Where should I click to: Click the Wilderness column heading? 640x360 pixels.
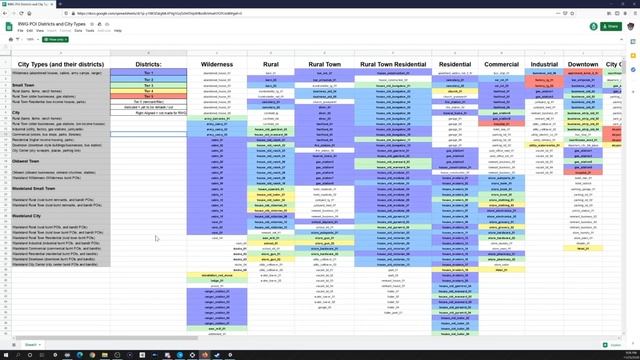click(217, 64)
